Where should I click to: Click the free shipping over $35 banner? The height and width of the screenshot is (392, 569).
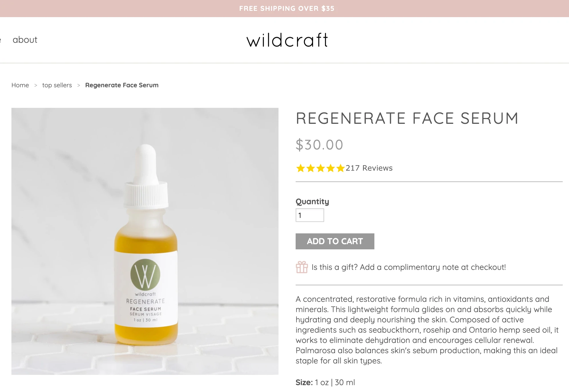[x=287, y=9]
